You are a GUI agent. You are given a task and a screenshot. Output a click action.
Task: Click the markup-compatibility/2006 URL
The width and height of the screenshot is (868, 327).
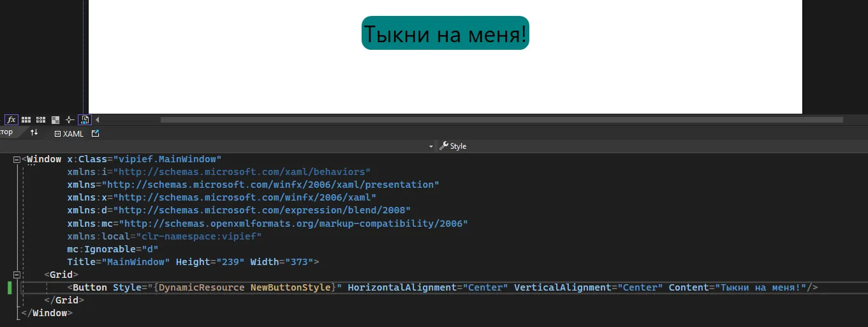coord(293,223)
